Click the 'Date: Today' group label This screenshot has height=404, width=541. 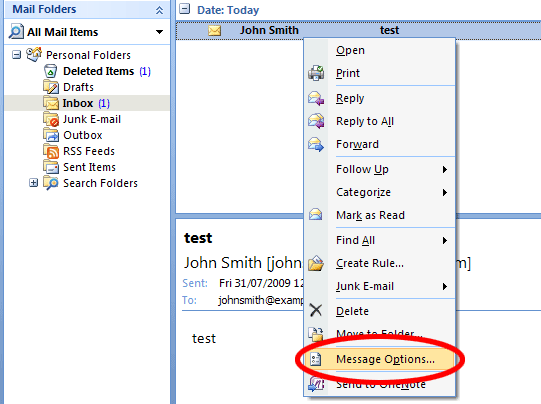pos(228,10)
